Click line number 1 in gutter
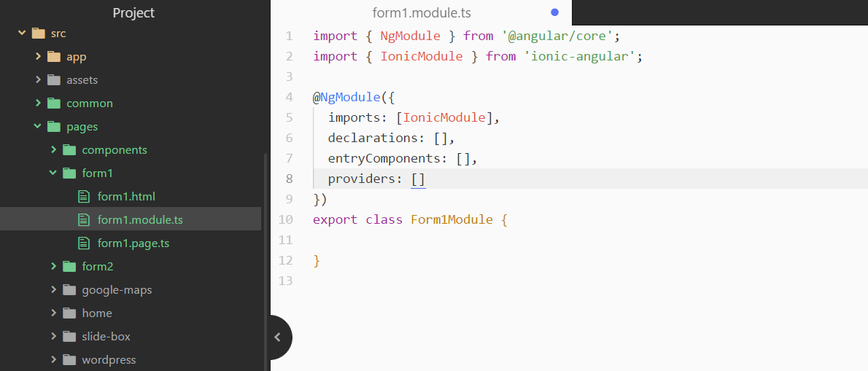The image size is (868, 371). (x=290, y=36)
